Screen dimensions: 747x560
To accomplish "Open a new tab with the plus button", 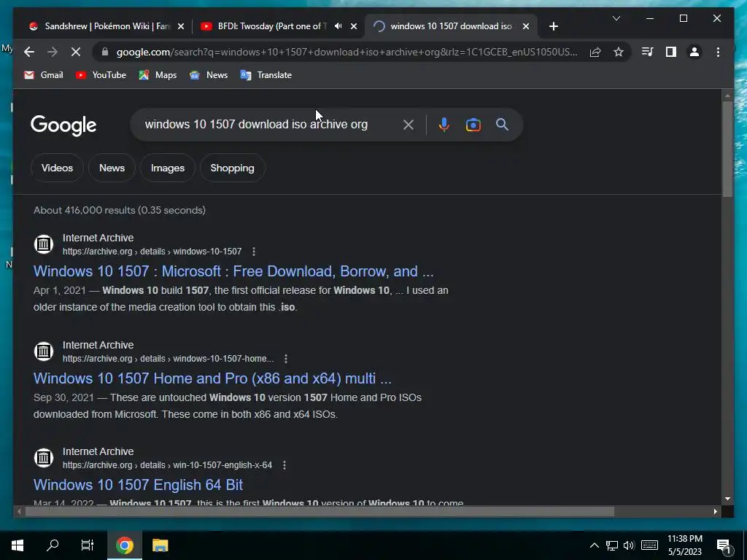I will click(553, 26).
